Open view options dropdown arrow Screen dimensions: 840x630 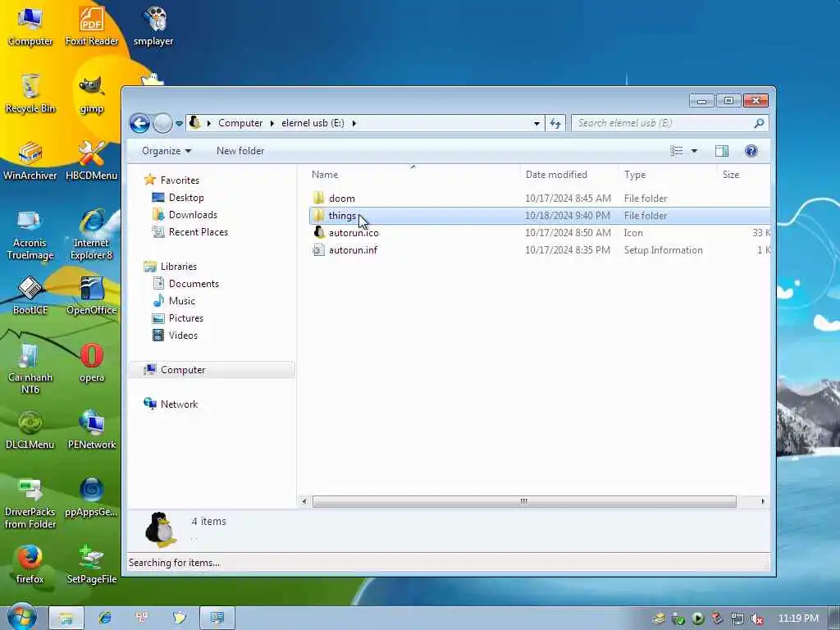694,151
